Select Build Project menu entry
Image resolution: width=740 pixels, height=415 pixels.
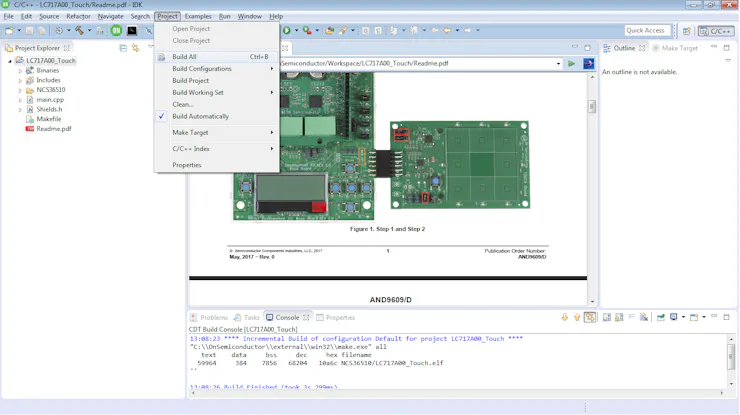coord(217,81)
